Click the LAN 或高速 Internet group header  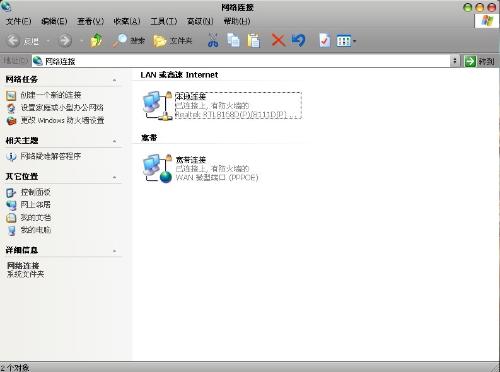point(179,75)
